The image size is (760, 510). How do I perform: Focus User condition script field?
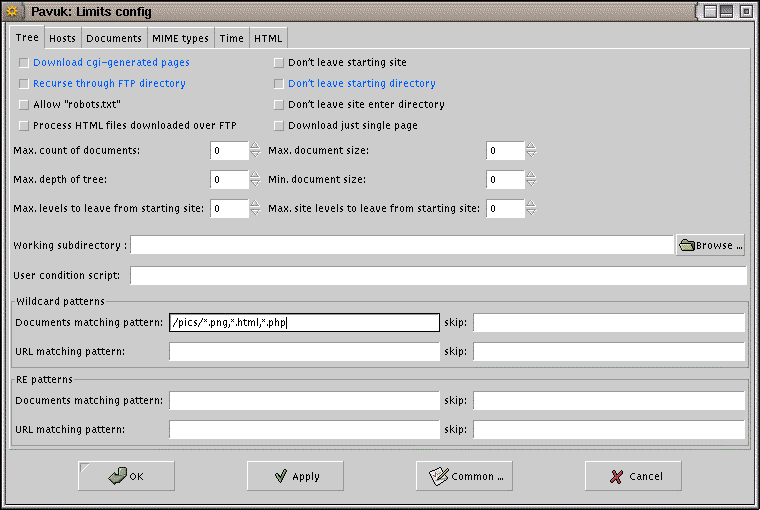click(x=439, y=275)
